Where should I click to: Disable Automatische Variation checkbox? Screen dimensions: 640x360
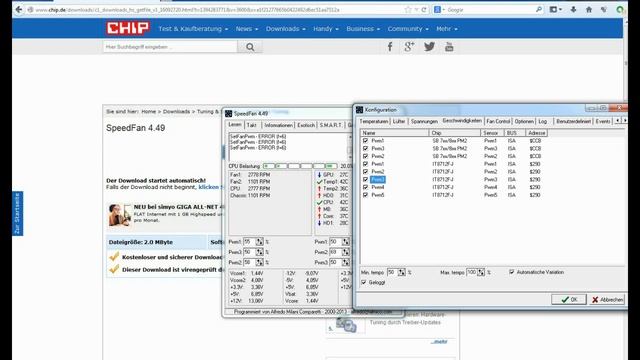pos(511,272)
